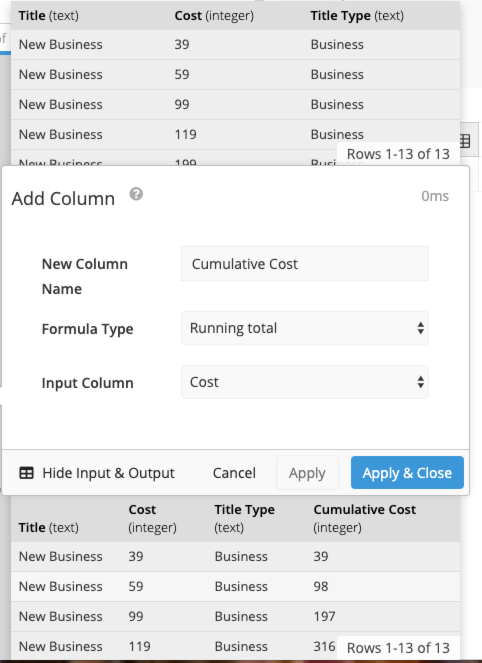Open the Input Column dropdown

click(x=305, y=382)
